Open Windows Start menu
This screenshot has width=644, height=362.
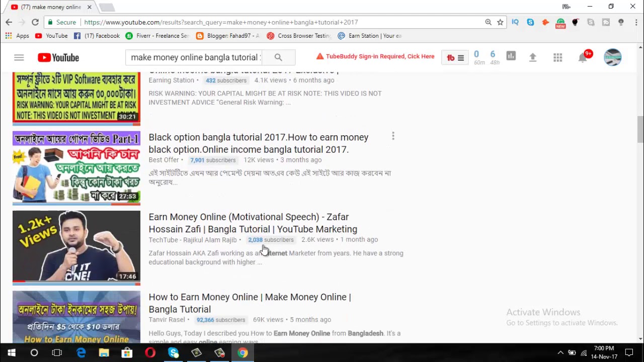click(x=12, y=353)
